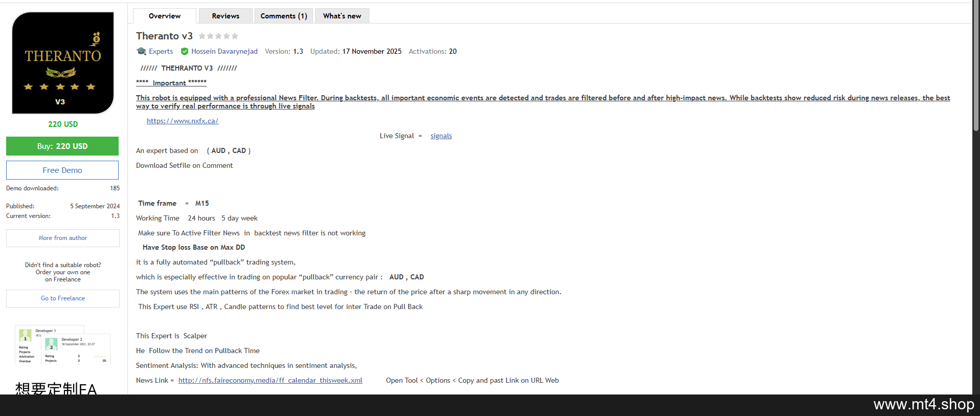Image resolution: width=980 pixels, height=416 pixels.
Task: Click the Free Demo button
Action: click(x=62, y=170)
